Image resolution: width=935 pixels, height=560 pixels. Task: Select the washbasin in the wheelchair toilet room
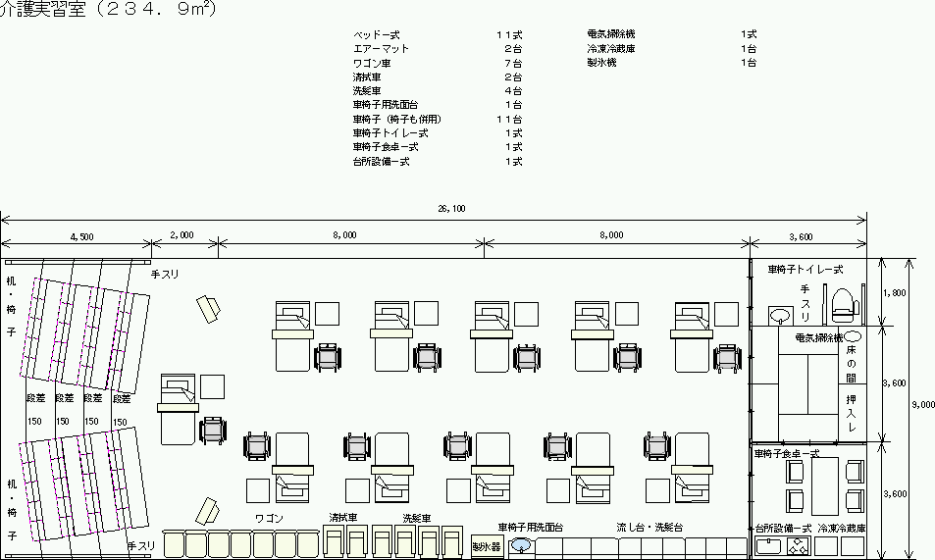779,315
